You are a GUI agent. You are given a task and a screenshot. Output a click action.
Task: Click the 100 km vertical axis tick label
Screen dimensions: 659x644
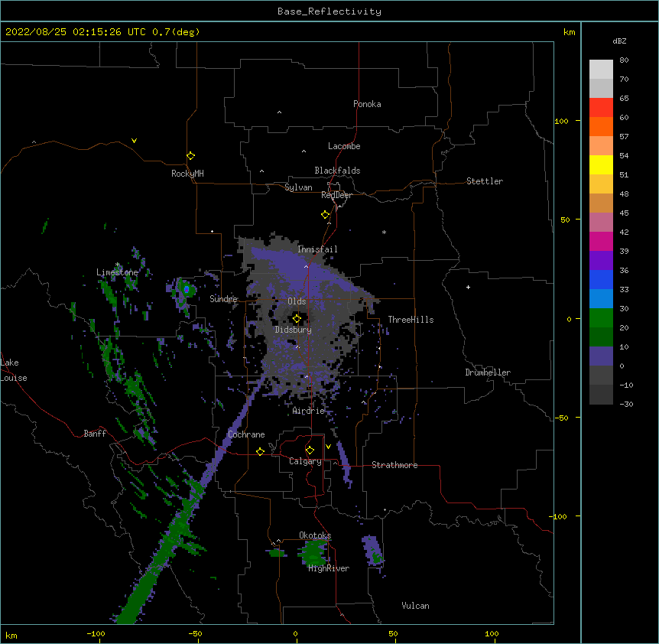(x=561, y=121)
